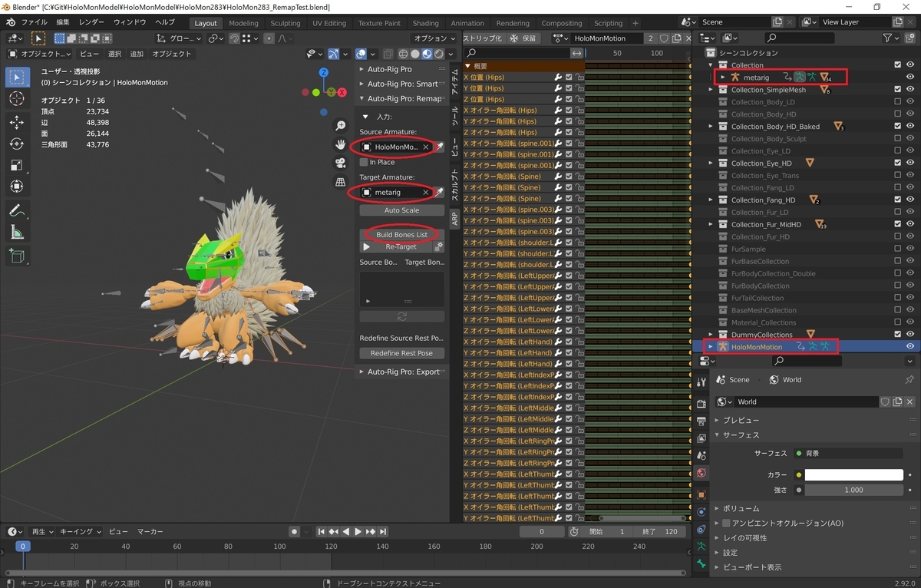Image resolution: width=921 pixels, height=588 pixels.
Task: Select the Select Box tool in the viewport toolbar
Action: tap(18, 77)
